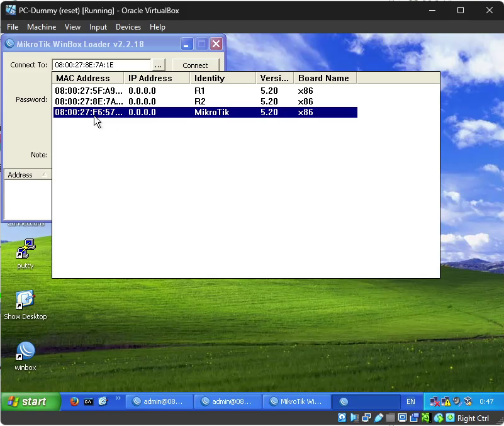Sort by Versi... column header

click(x=275, y=78)
